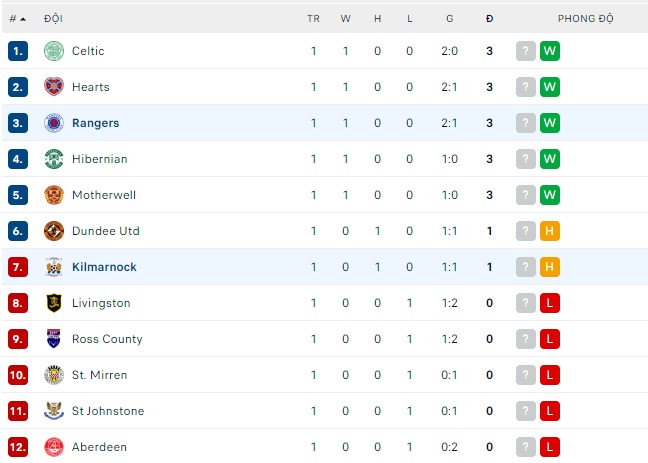
Task: Click the question mark badge for St. Mirren
Action: coord(526,375)
